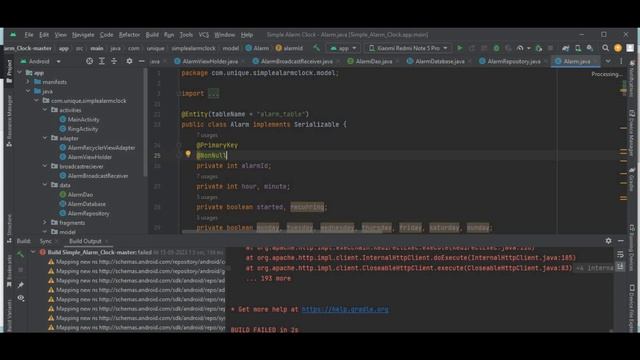Hide the Project panel with minus icon
640x360 pixels.
click(x=141, y=61)
